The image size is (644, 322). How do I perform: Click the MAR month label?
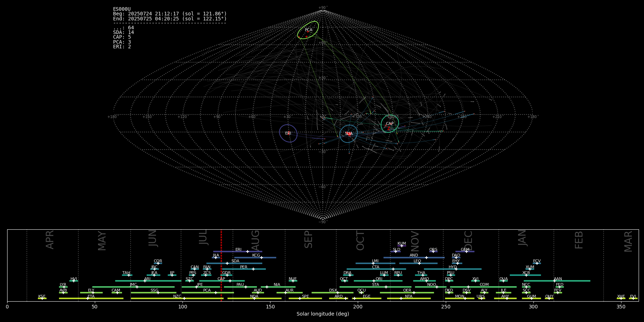[x=628, y=241]
